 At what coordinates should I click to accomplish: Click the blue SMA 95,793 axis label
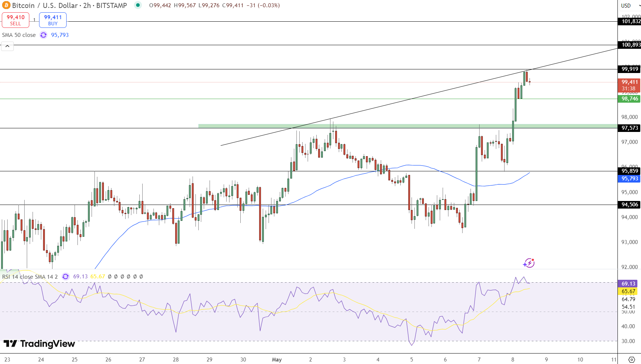(x=629, y=179)
